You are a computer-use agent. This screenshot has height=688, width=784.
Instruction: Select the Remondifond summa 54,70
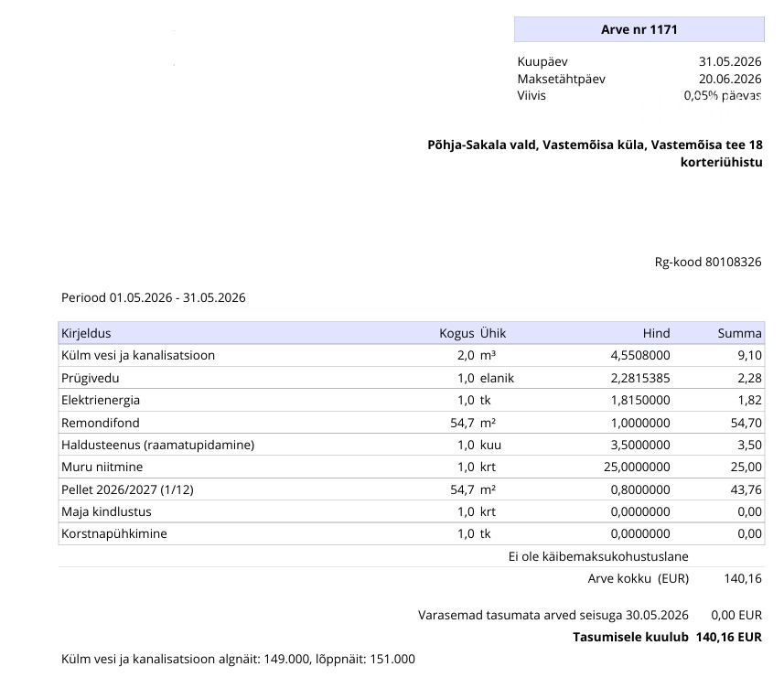[746, 423]
